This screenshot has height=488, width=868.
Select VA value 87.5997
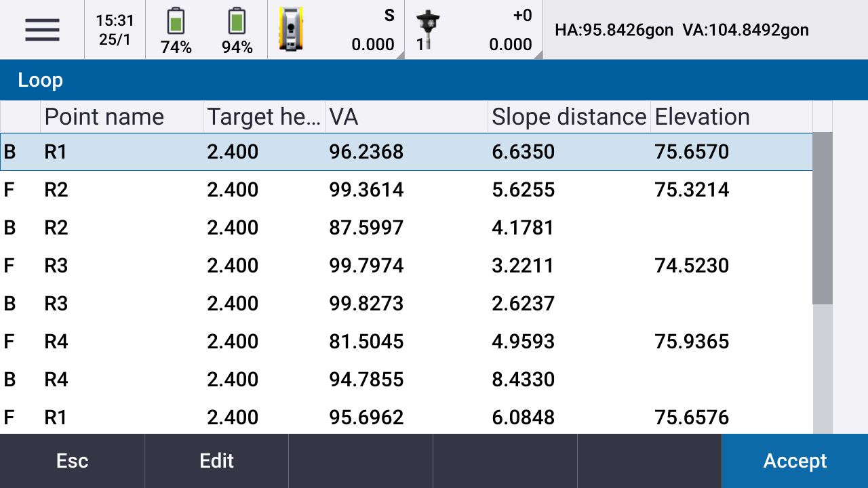click(366, 228)
